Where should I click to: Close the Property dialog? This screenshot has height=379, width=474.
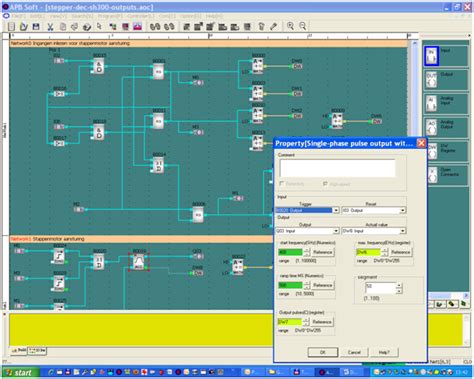point(421,143)
